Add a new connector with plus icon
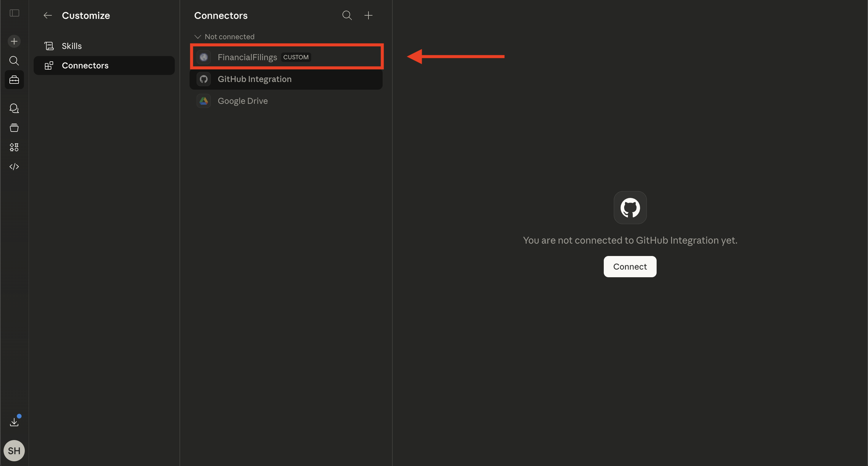868x466 pixels. [x=368, y=16]
